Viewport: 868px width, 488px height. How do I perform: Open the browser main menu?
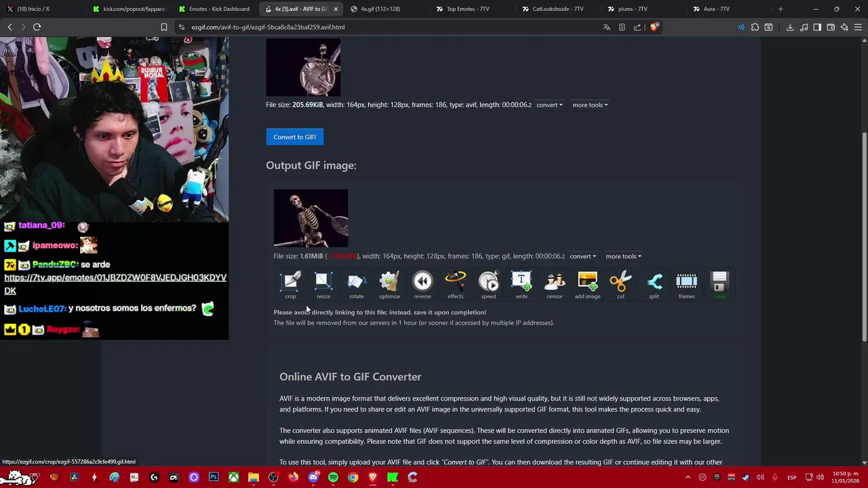click(x=859, y=27)
